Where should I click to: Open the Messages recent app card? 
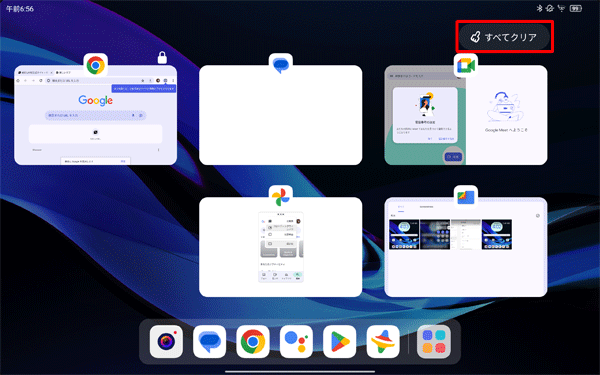(x=280, y=115)
